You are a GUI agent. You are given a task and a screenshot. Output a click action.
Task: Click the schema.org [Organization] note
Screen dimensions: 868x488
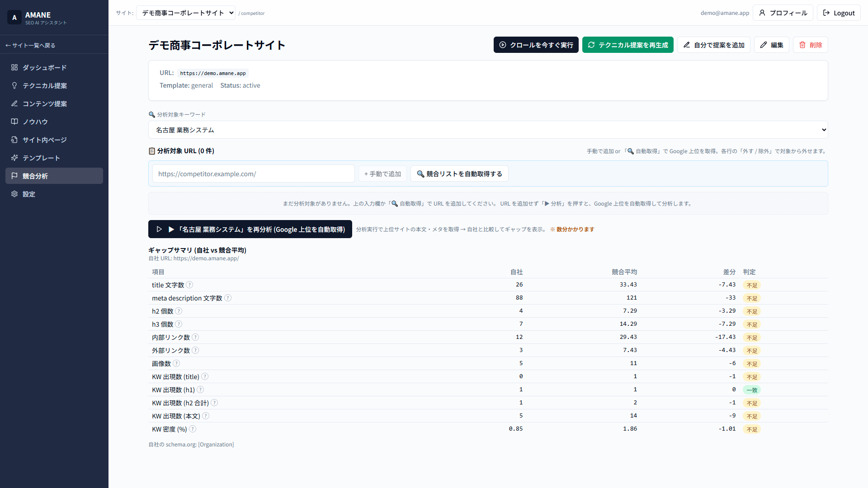[191, 445]
